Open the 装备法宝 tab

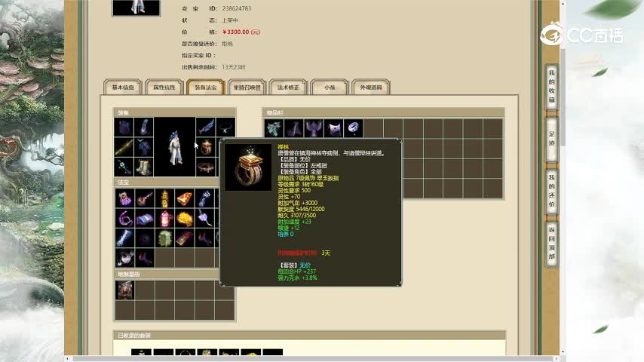tap(205, 87)
